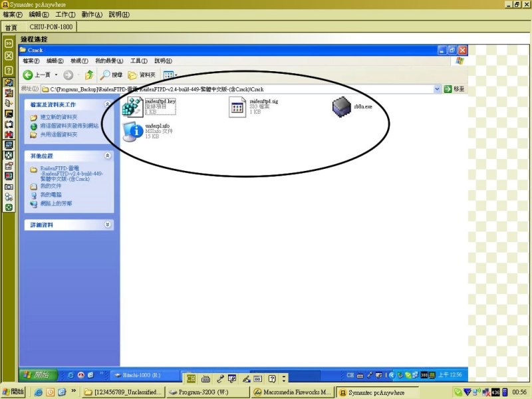The image size is (532, 399).
Task: Click the Views toolbar button
Action: tap(168, 74)
